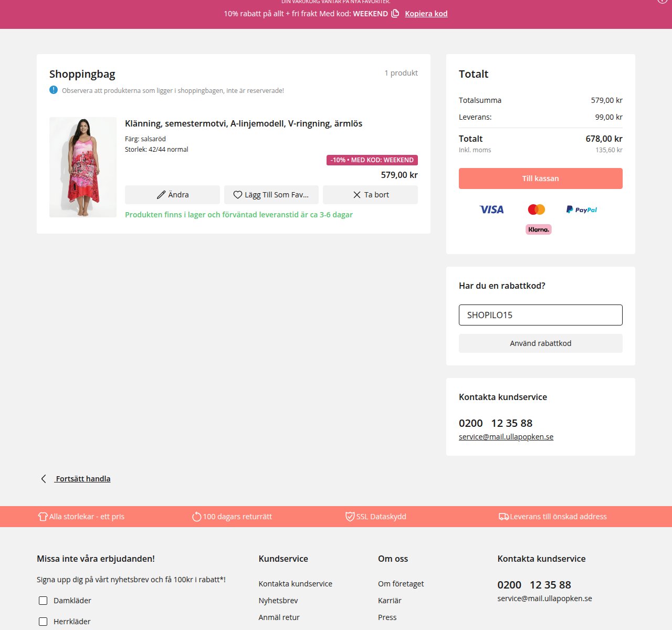The height and width of the screenshot is (630, 672).
Task: Click the 'Missa inte våra erbjudanden!' heading
Action: 96,559
